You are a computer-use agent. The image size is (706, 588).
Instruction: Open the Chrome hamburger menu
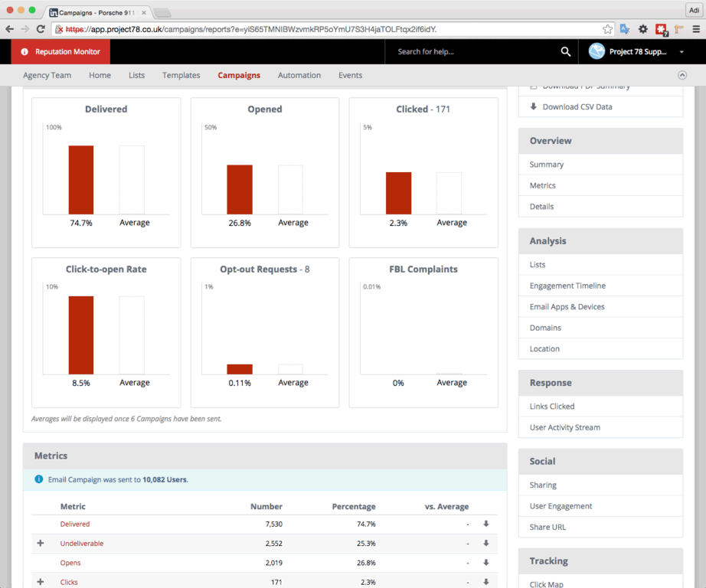(x=696, y=29)
